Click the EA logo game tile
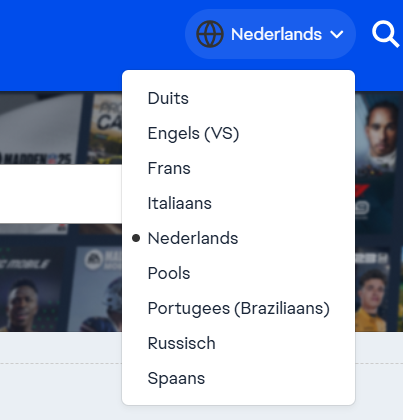This screenshot has height=420, width=403. click(x=97, y=288)
